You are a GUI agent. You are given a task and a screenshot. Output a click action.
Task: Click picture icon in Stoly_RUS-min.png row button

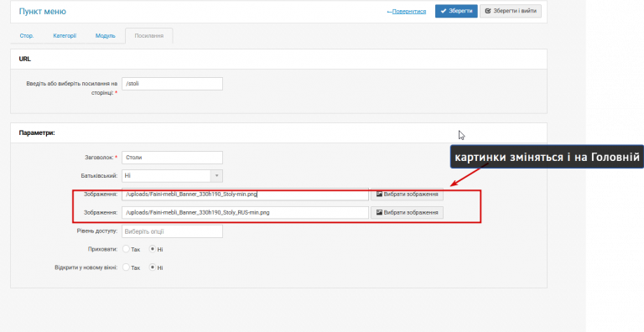379,212
